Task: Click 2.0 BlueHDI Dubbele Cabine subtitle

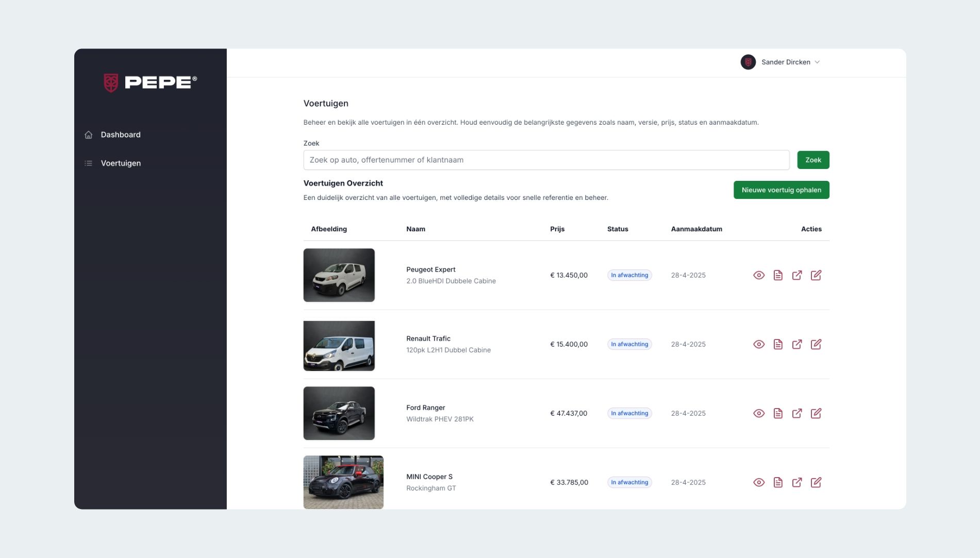Action: (x=451, y=281)
